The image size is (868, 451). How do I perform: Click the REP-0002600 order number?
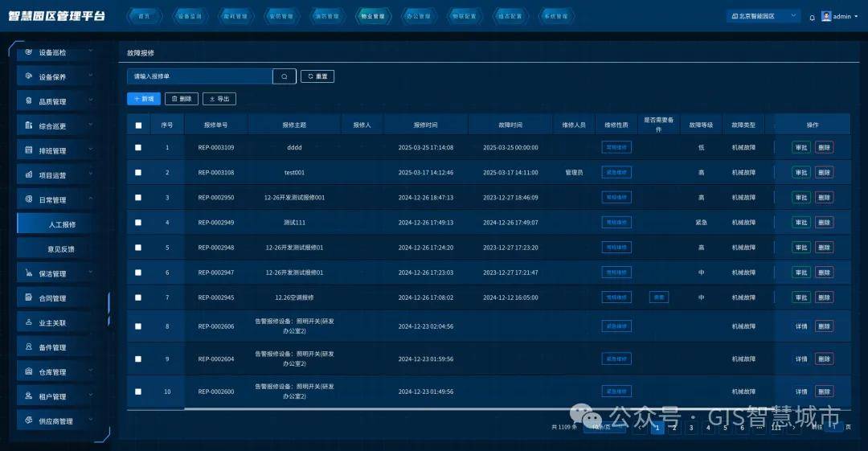[216, 392]
